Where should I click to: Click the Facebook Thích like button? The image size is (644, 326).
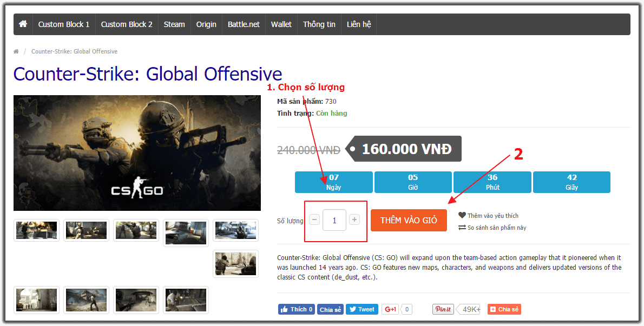tap(296, 309)
